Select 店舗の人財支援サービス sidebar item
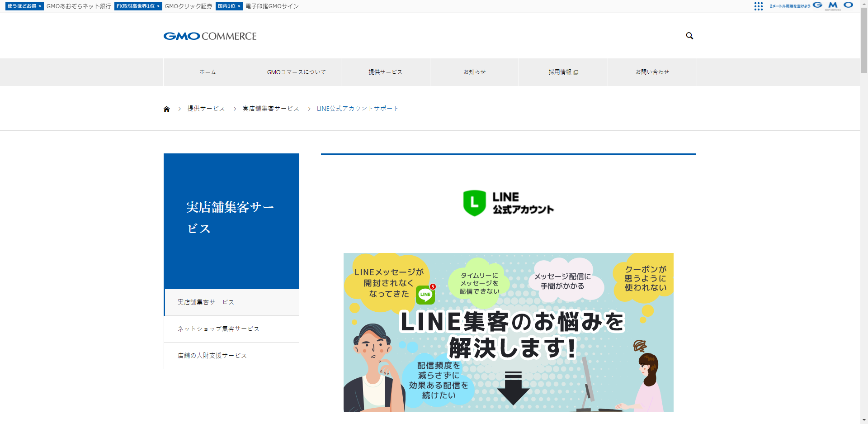 231,356
